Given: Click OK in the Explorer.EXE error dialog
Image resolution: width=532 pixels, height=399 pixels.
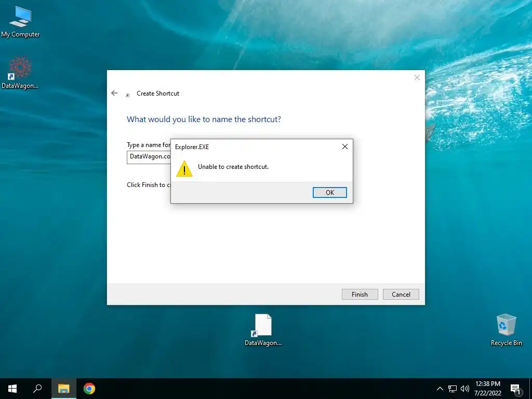Looking at the screenshot, I should 329,192.
